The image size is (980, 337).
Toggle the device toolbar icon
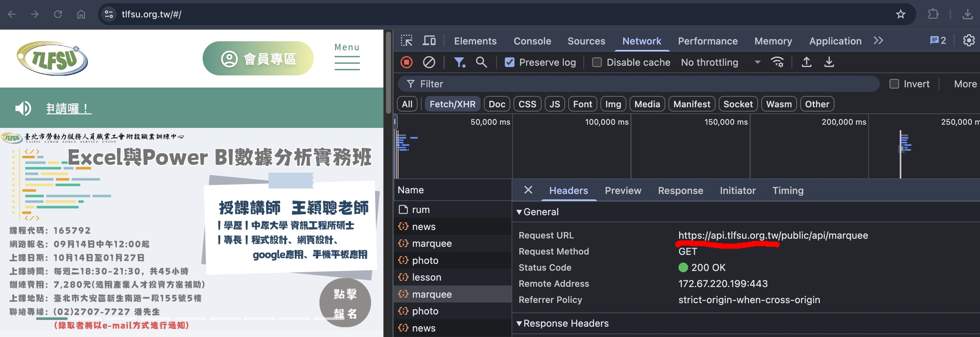pyautogui.click(x=429, y=40)
